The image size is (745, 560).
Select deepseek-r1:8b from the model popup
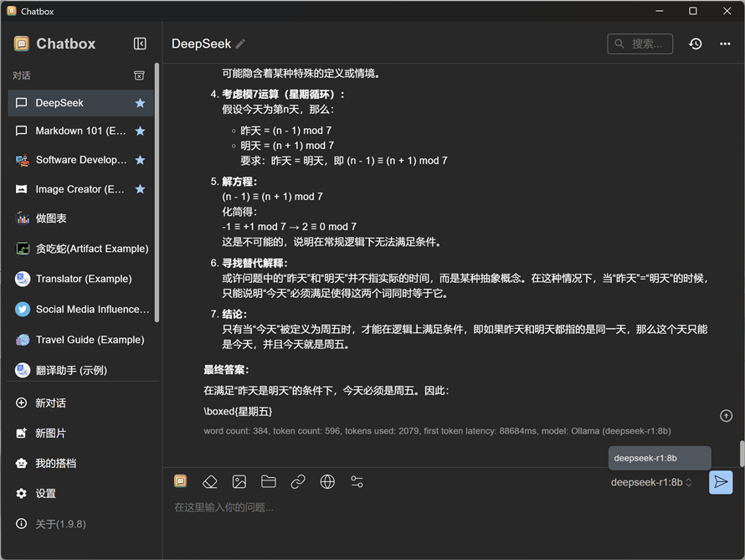point(658,458)
